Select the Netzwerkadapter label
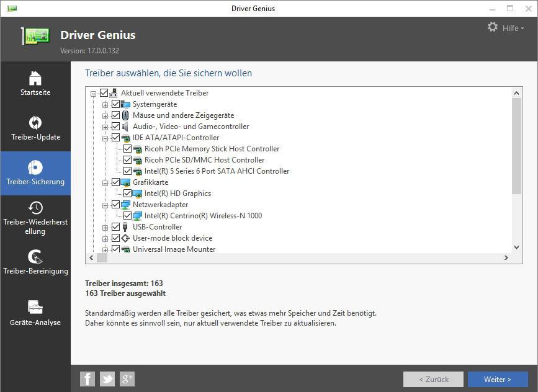Screen dimensions: 538x392 160,205
